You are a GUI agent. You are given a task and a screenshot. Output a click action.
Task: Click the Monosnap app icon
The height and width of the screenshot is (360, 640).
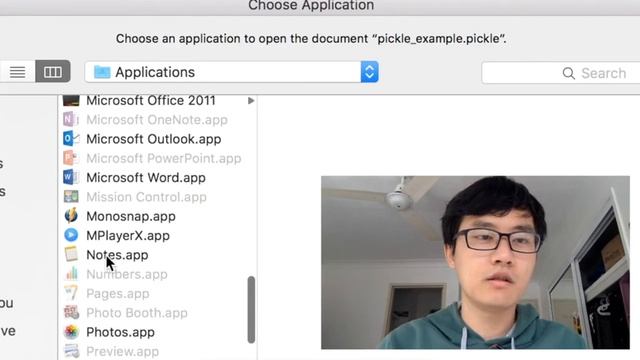(x=71, y=216)
